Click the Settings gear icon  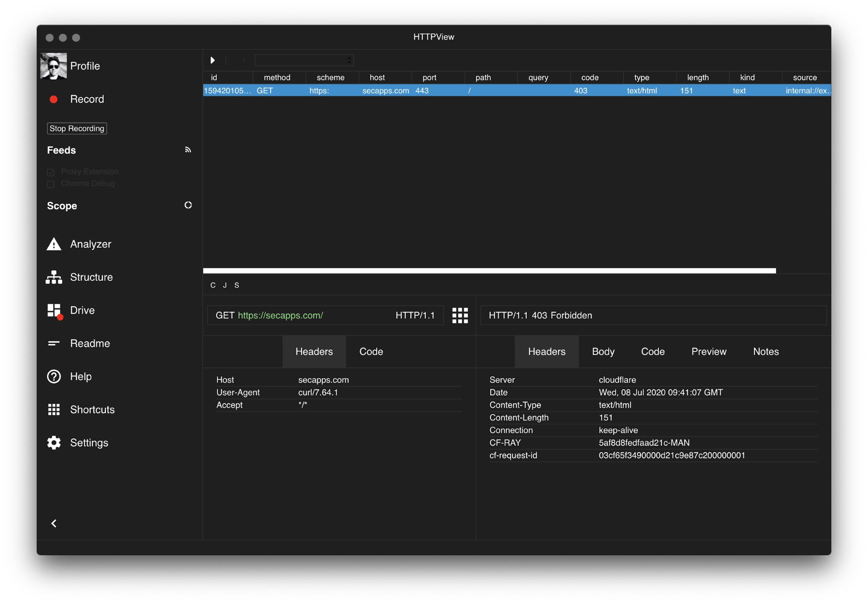click(x=54, y=443)
